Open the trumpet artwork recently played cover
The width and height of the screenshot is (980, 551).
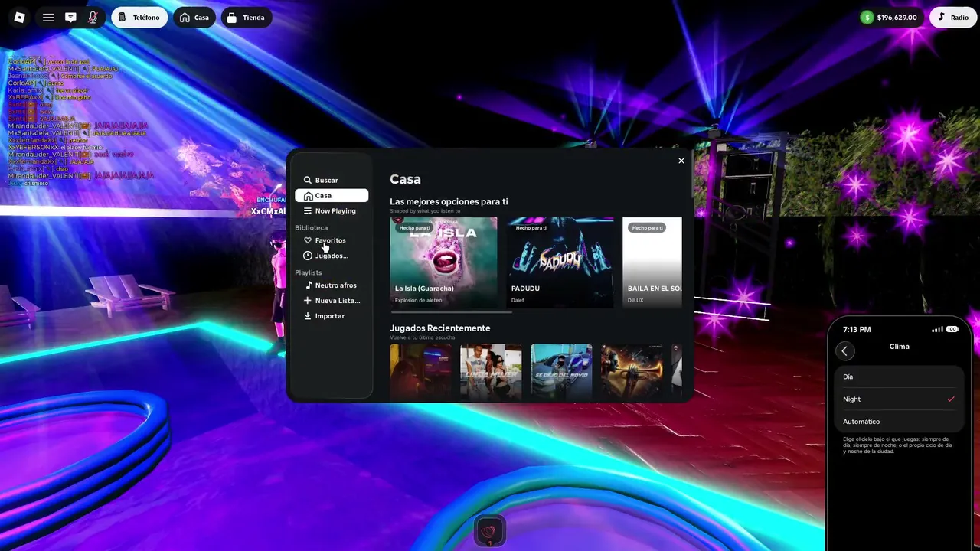coord(632,373)
